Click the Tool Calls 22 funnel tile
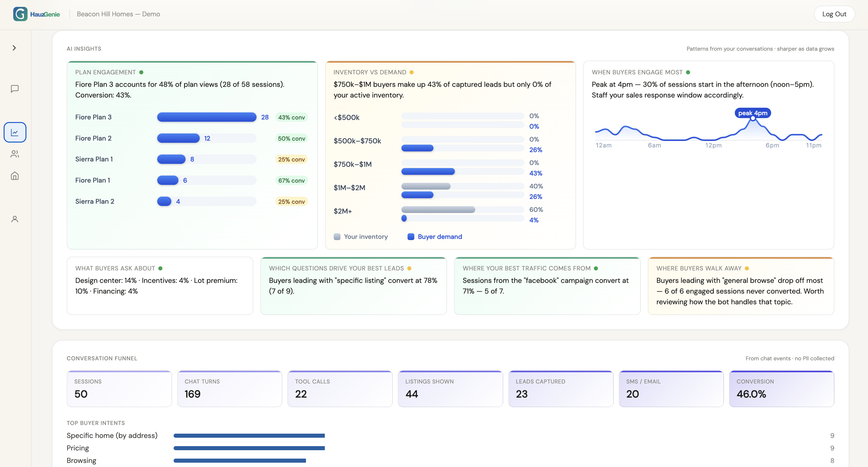Screen dimensions: 868x467 [x=340, y=389]
